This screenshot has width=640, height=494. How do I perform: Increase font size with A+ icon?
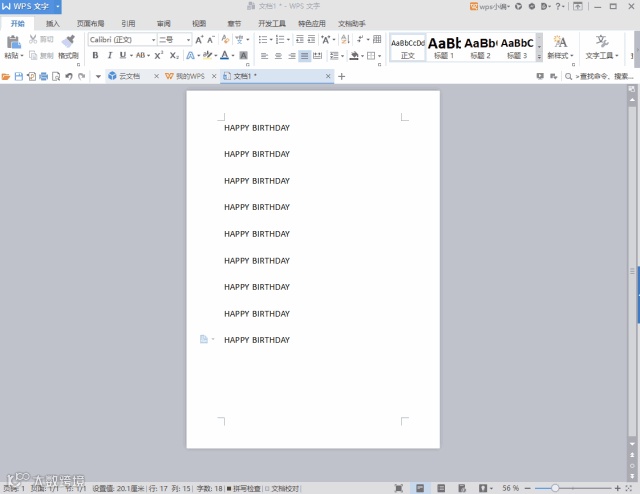[199, 40]
